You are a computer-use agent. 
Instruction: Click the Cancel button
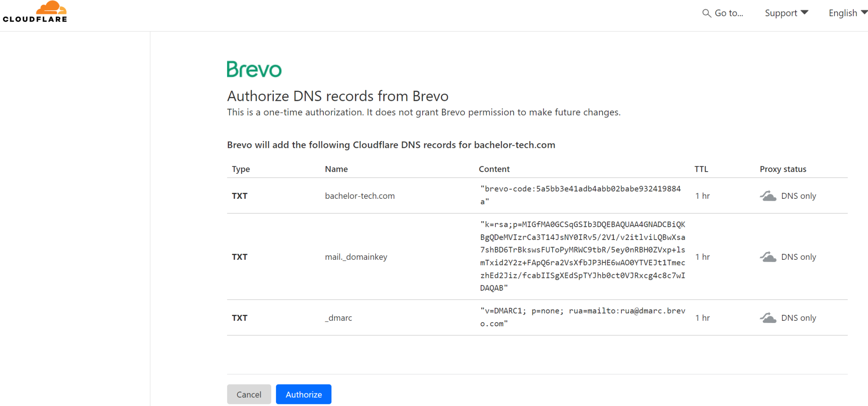(x=249, y=394)
